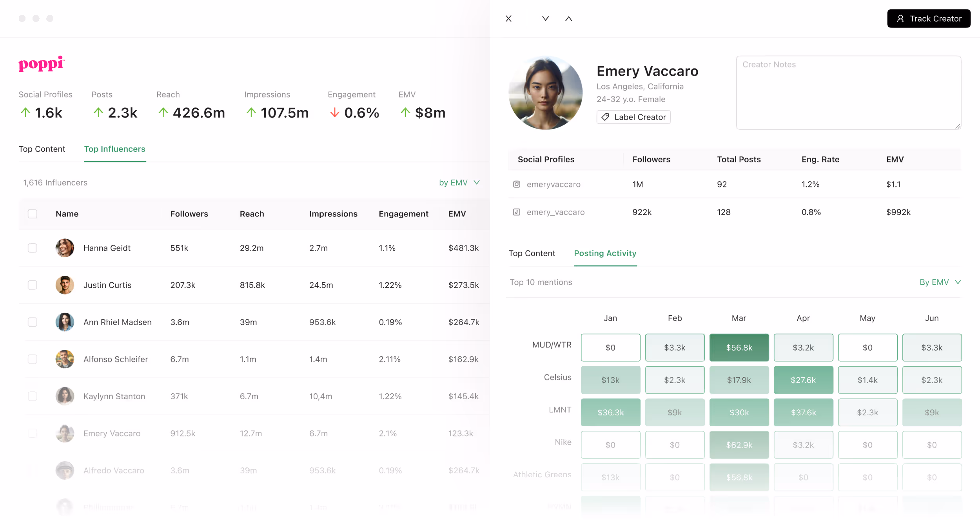The width and height of the screenshot is (980, 520).
Task: Click Emery Vaccaro's large profile photo
Action: click(545, 93)
